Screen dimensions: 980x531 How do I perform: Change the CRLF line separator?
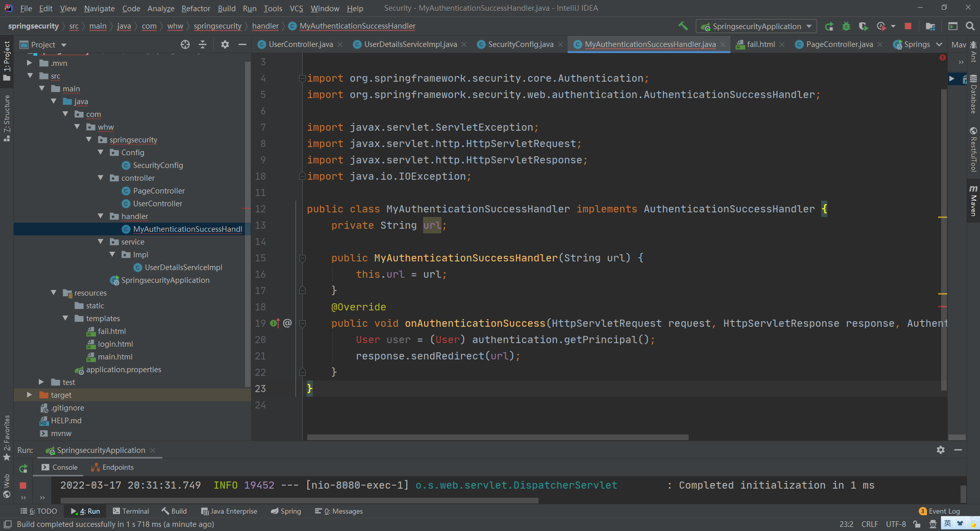coord(870,524)
